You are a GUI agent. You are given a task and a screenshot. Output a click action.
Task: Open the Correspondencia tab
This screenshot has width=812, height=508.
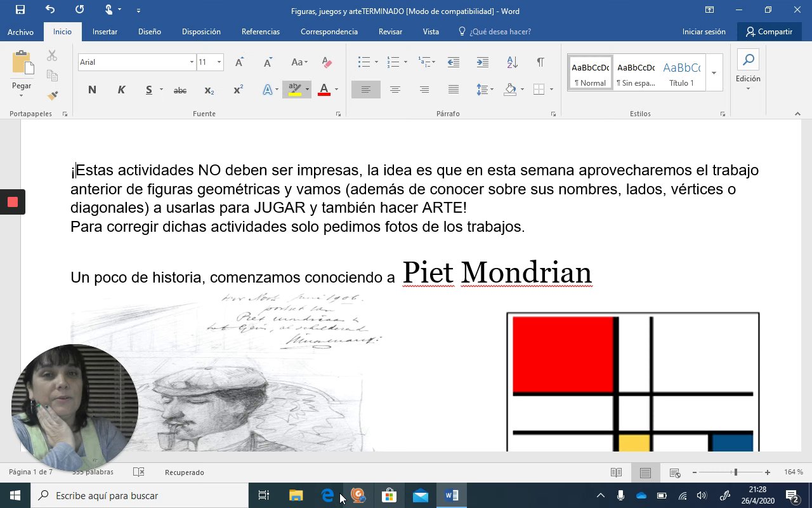click(329, 32)
